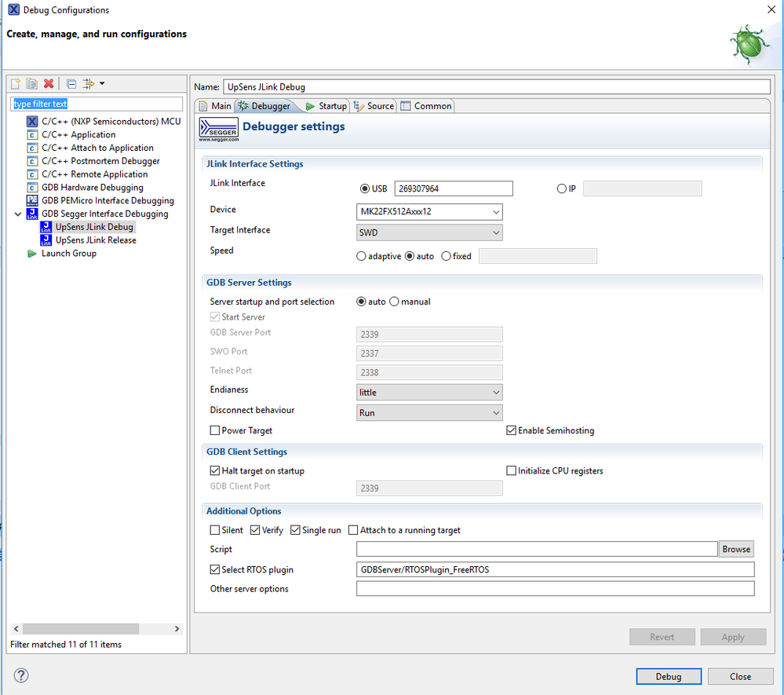The height and width of the screenshot is (695, 784).
Task: Select manual server startup and port selection
Action: (x=394, y=302)
